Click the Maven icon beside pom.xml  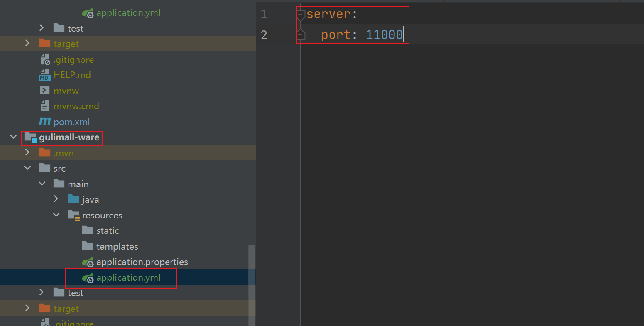[x=45, y=122]
